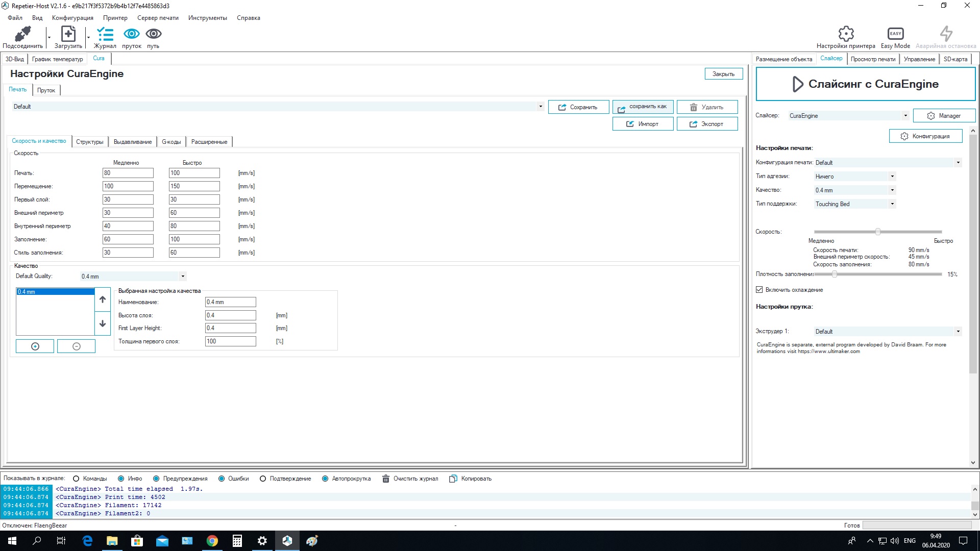980x551 pixels.
Task: Uncheck Включить охлаждение checkbox
Action: tap(759, 290)
